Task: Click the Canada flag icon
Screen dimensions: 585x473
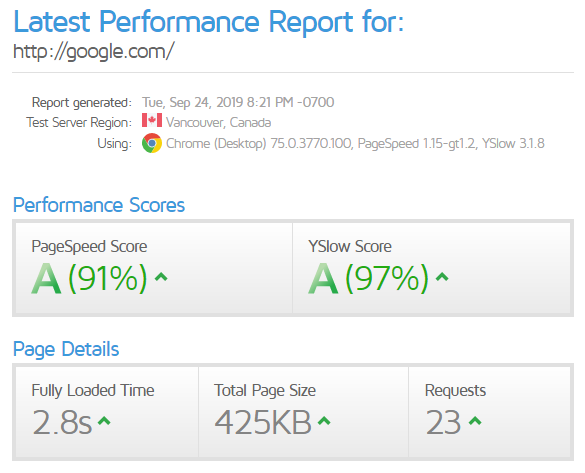Action: point(152,120)
